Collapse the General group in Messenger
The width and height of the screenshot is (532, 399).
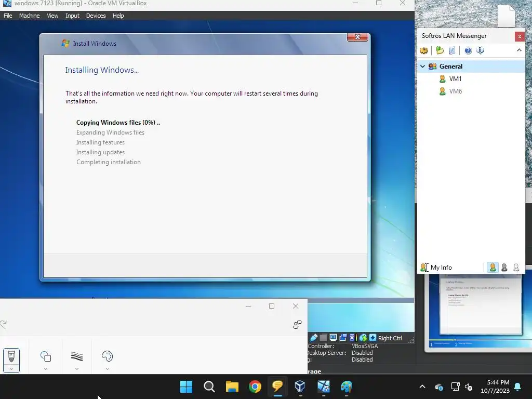[x=423, y=66]
